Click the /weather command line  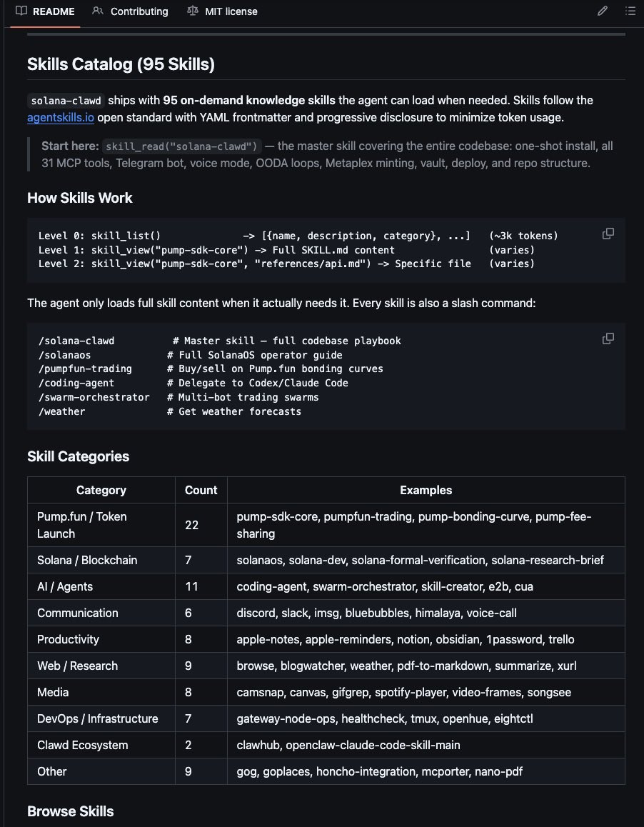170,411
